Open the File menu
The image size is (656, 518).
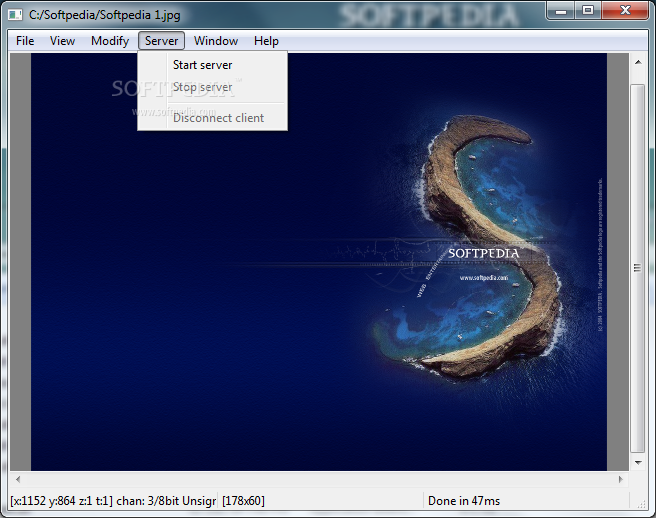[25, 41]
